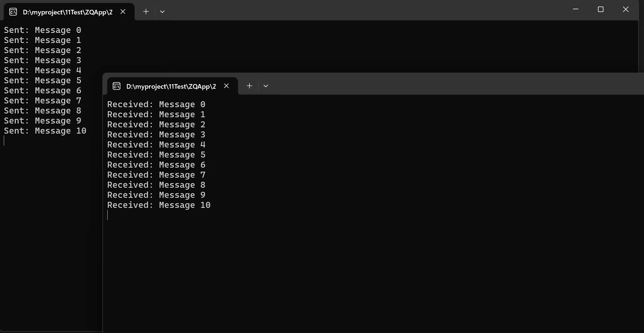Focus the empty area below the received messages
644x333 pixels.
point(354,272)
